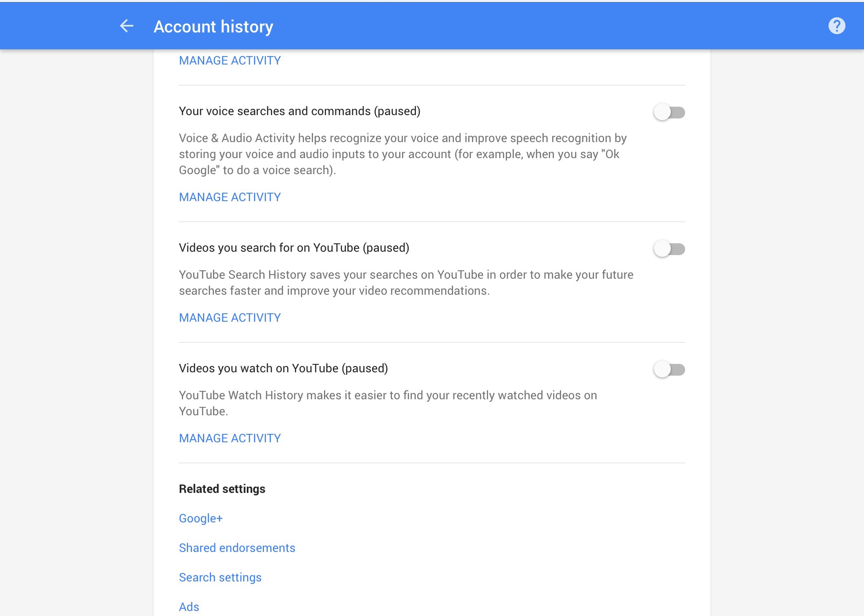Toggle YouTube watch history switch

point(669,370)
